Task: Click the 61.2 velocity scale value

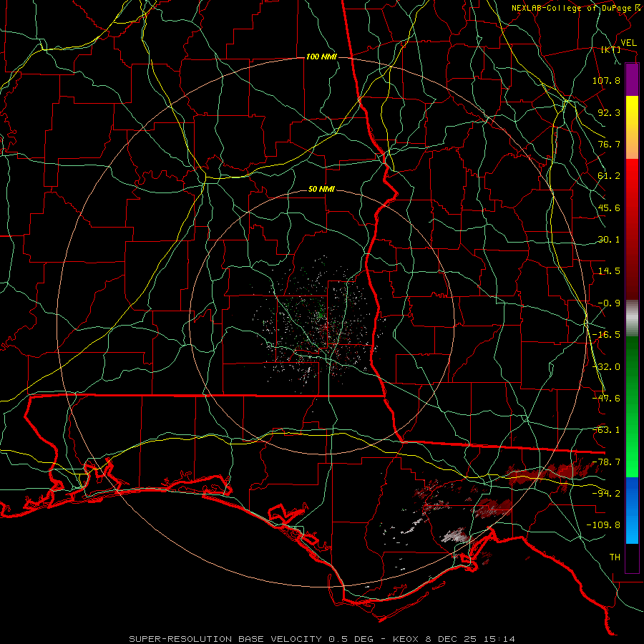Action: 609,176
